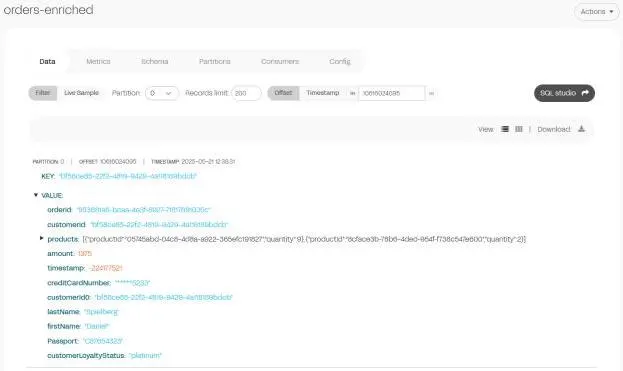This screenshot has width=623, height=371.
Task: Switch to list view icon
Action: pos(505,129)
